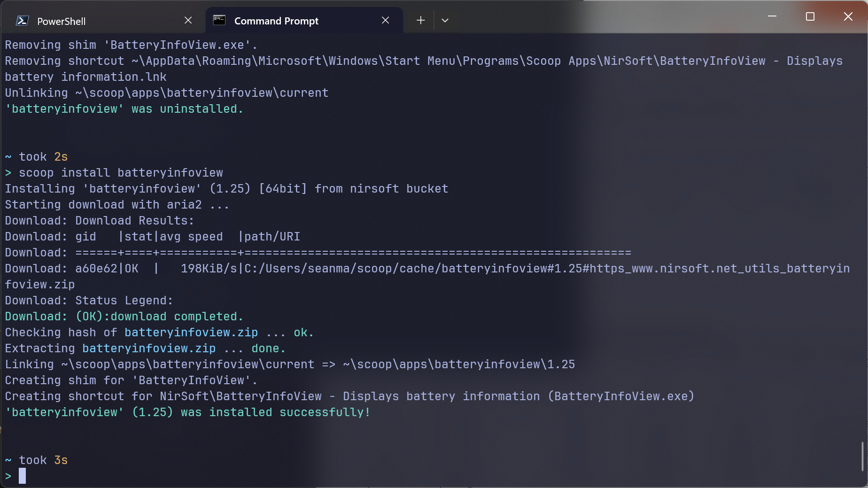Click the '>' prompt symbol on the last line
The width and height of the screenshot is (868, 488).
[x=7, y=476]
